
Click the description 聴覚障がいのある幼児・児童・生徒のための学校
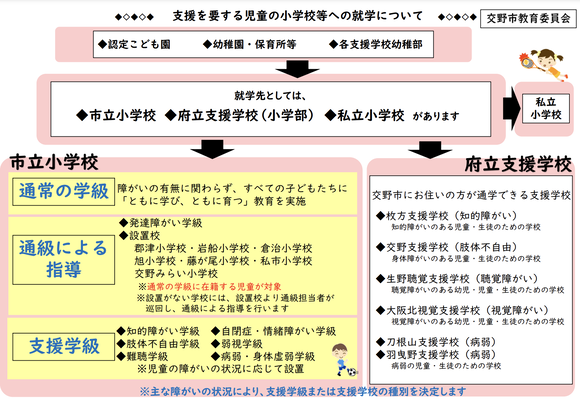click(x=478, y=290)
